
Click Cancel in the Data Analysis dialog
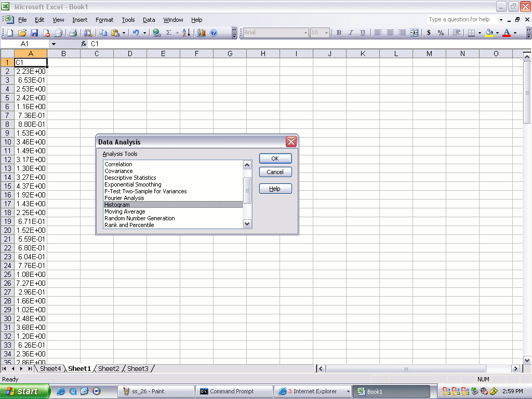275,172
